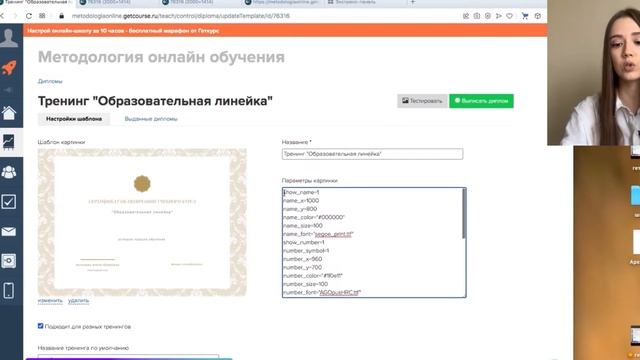Reload the page in the browser
This screenshot has width=640, height=360.
coord(29,16)
